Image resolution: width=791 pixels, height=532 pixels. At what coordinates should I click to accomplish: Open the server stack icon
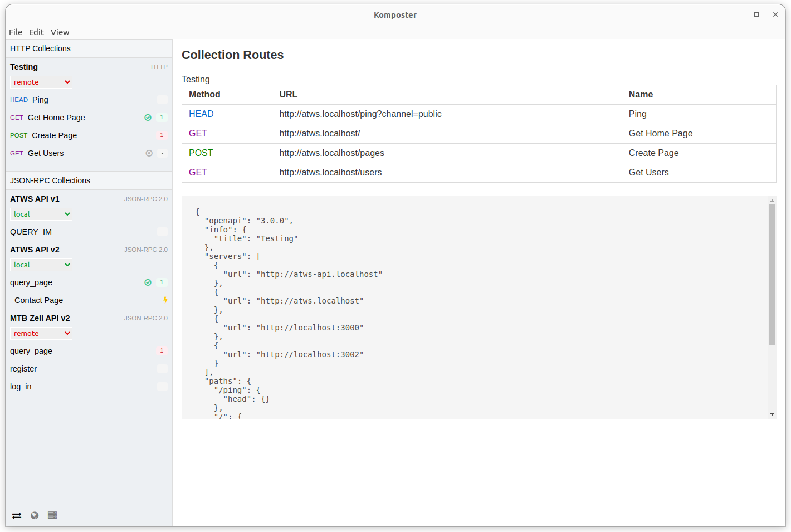pos(52,515)
